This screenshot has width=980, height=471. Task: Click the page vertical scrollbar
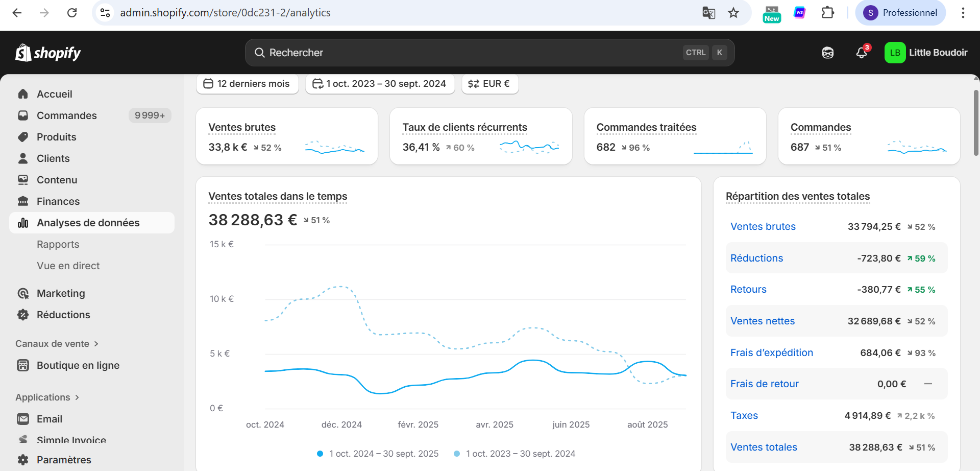point(976,123)
